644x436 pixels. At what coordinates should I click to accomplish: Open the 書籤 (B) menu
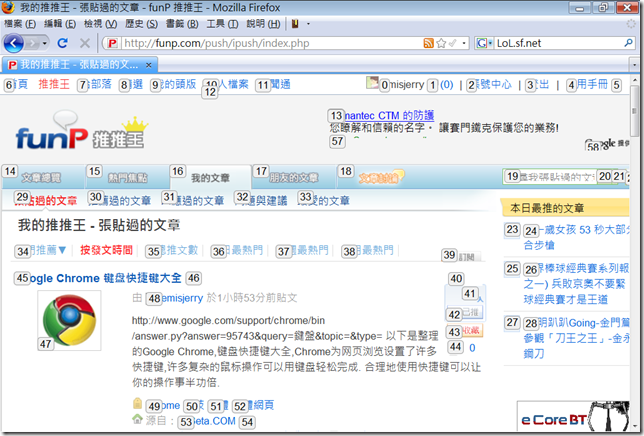[182, 24]
